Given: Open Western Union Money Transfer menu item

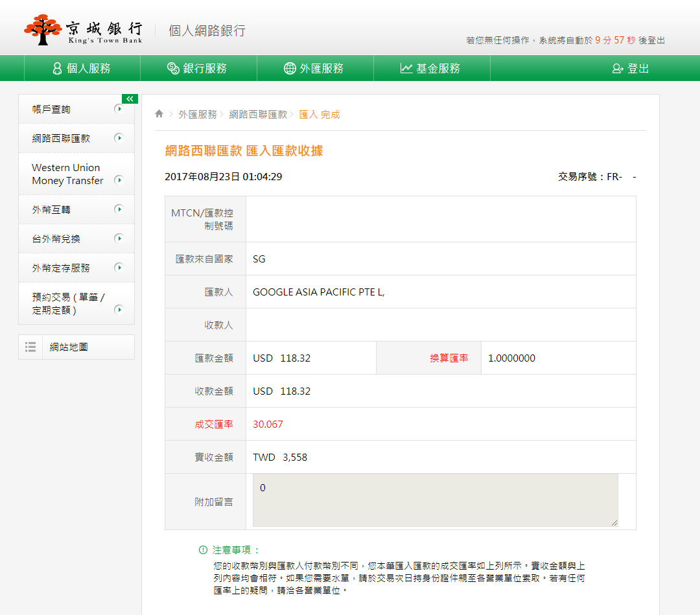Looking at the screenshot, I should point(65,174).
